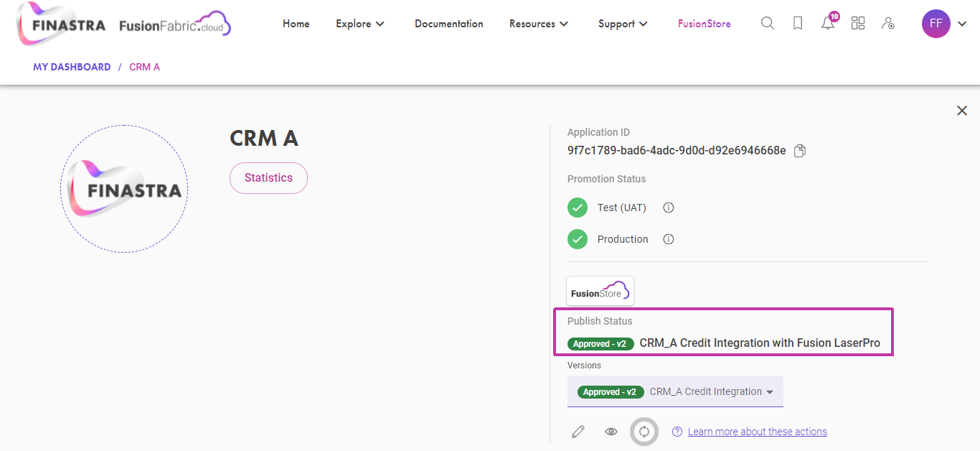Click info icon beside Test (UAT)
This screenshot has height=451, width=980.
click(x=669, y=208)
